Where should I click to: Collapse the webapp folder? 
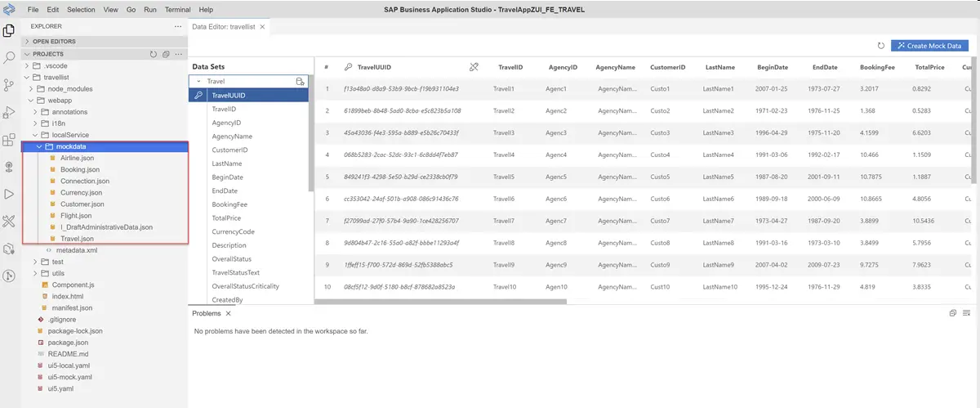[33, 100]
